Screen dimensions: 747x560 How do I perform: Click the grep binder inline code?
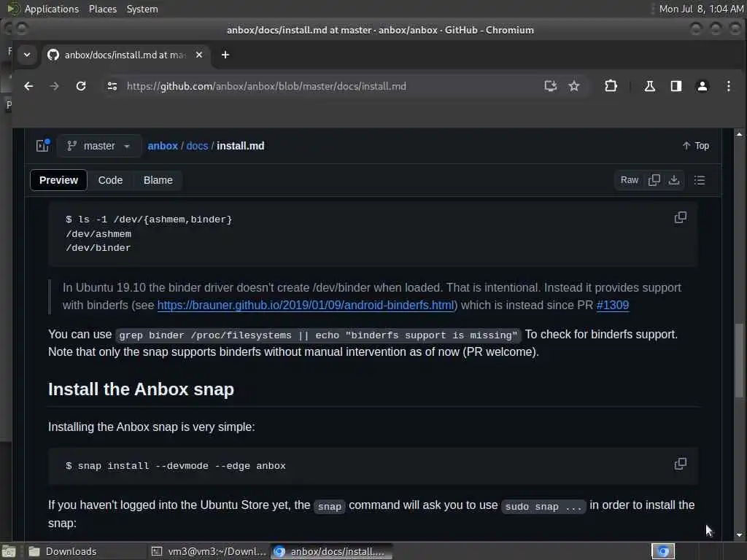pos(318,335)
